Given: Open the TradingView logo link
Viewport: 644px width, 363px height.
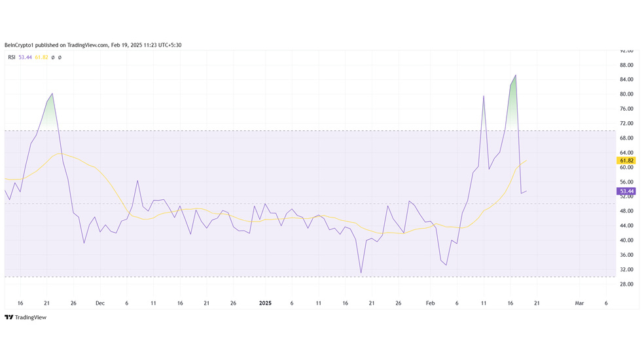Looking at the screenshot, I should click(26, 317).
